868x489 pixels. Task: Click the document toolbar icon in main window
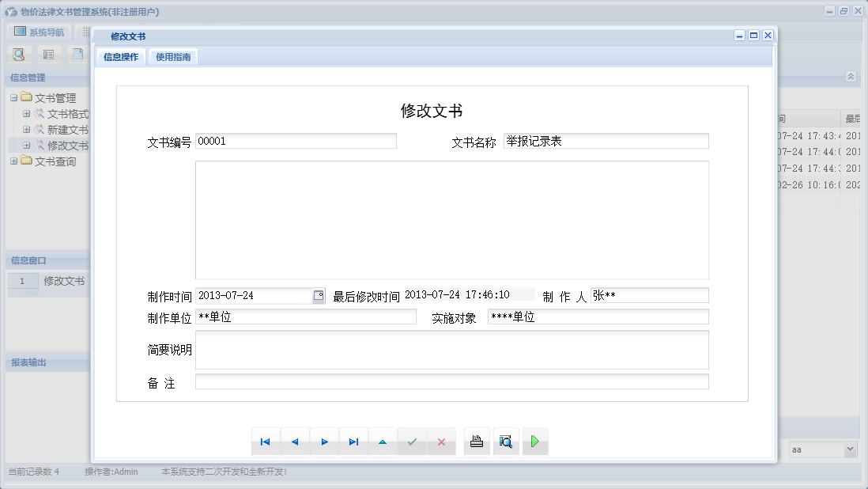click(x=78, y=55)
